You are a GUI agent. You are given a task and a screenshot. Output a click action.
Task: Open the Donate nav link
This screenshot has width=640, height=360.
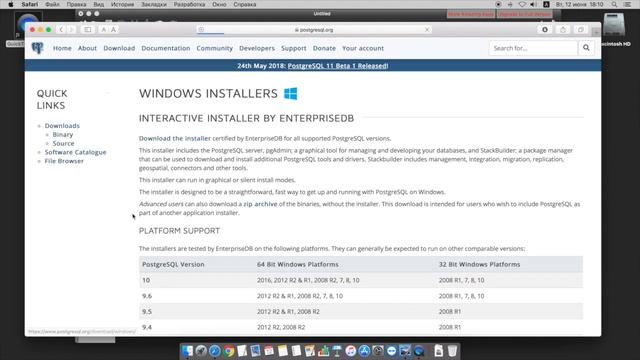point(324,48)
